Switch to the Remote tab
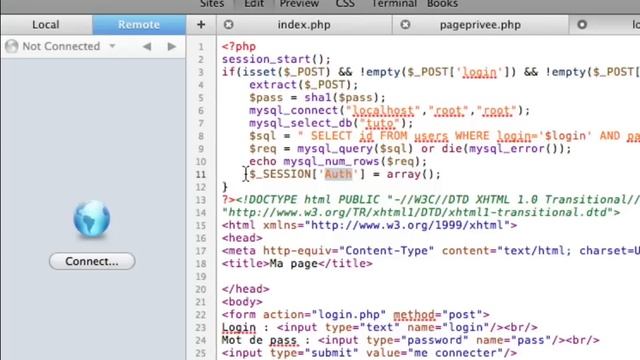640x360 pixels. coord(139,25)
